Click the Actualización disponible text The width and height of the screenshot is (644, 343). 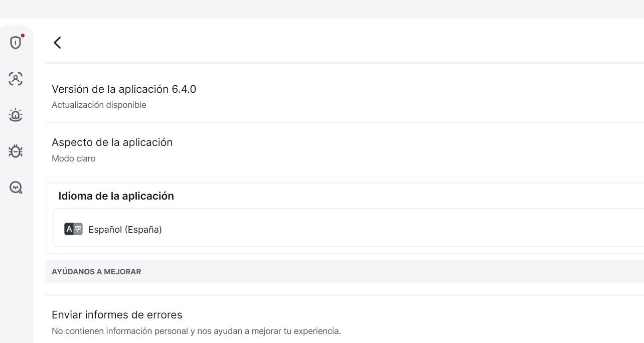[x=99, y=105]
